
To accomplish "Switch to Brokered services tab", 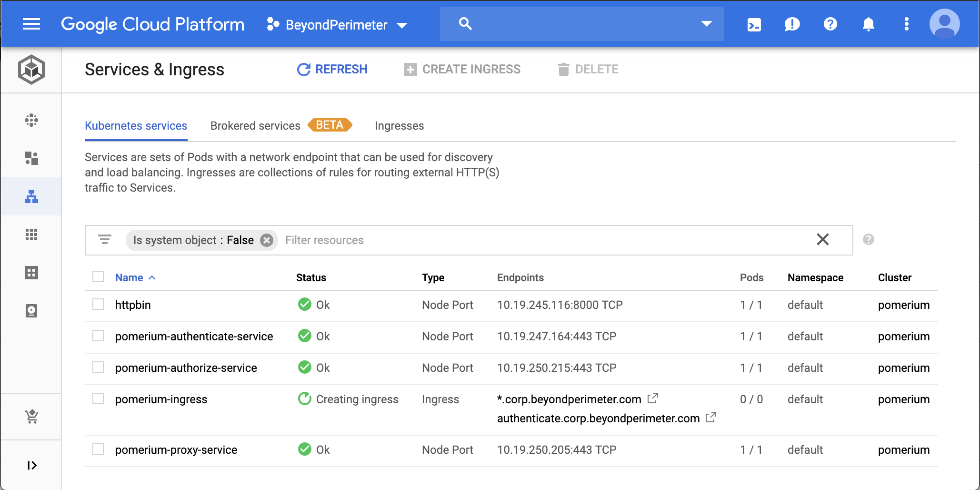I will 255,126.
